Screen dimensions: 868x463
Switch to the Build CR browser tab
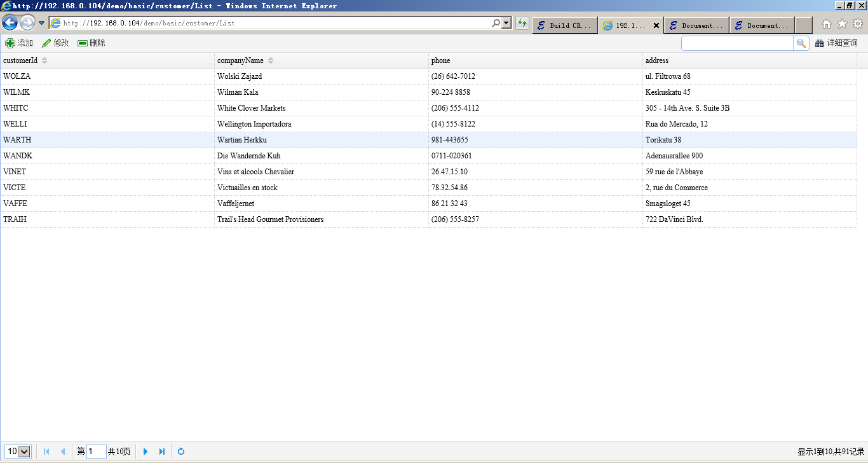point(564,25)
